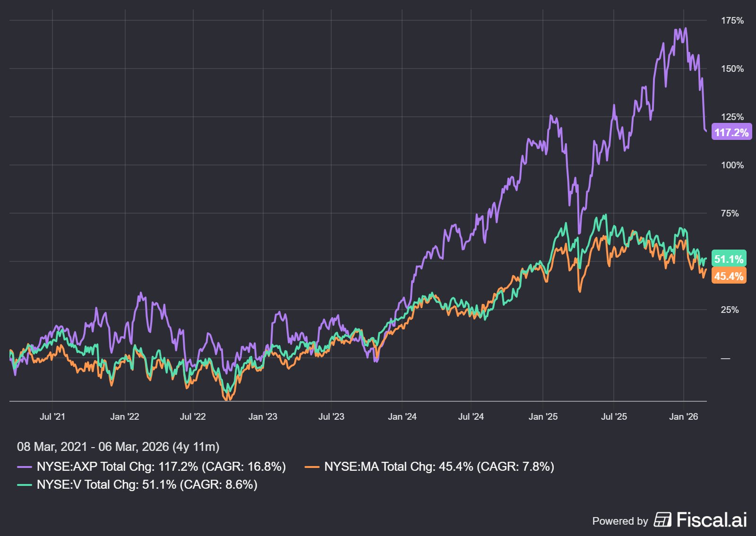
Task: Click the 25% y-axis label
Action: click(x=730, y=310)
